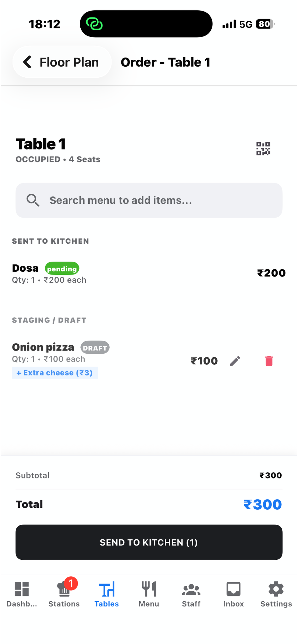Open the table QR code icon
This screenshot has height=644, width=298.
[263, 149]
